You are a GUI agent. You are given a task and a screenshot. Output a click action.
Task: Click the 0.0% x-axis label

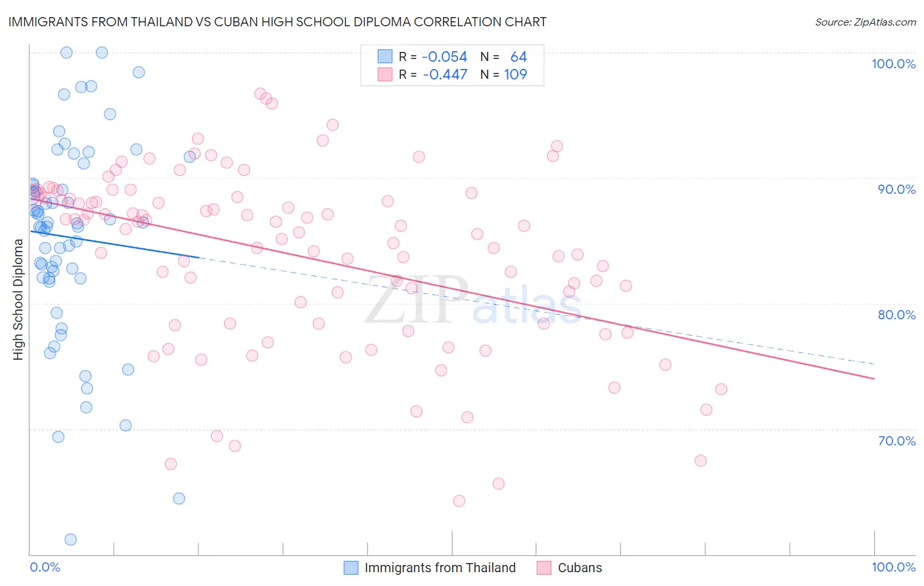(45, 567)
